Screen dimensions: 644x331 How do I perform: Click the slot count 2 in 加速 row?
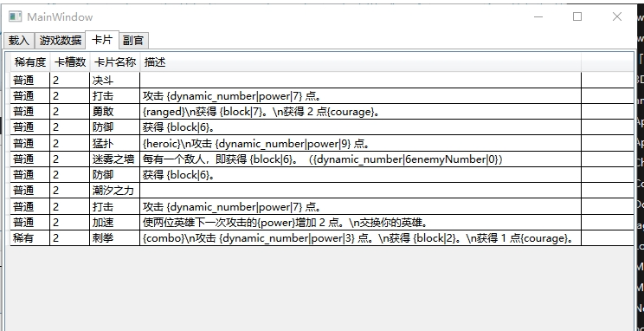[x=70, y=223]
